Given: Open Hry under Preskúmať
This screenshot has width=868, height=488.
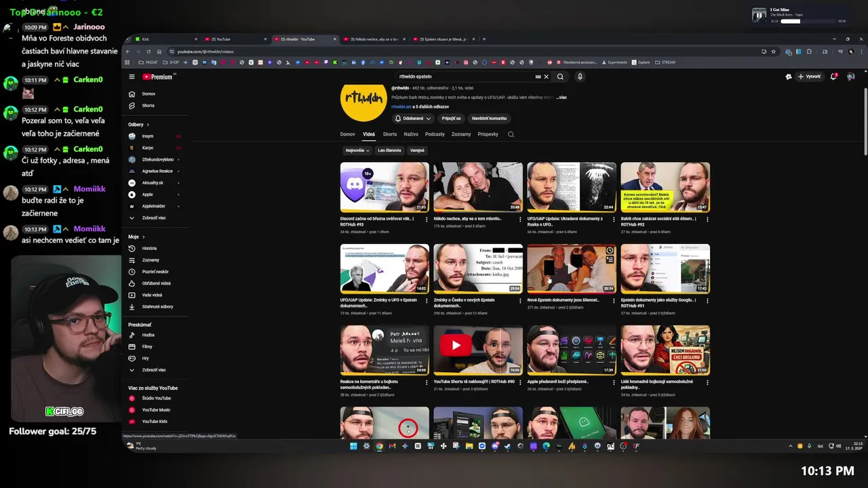Looking at the screenshot, I should click(x=145, y=358).
